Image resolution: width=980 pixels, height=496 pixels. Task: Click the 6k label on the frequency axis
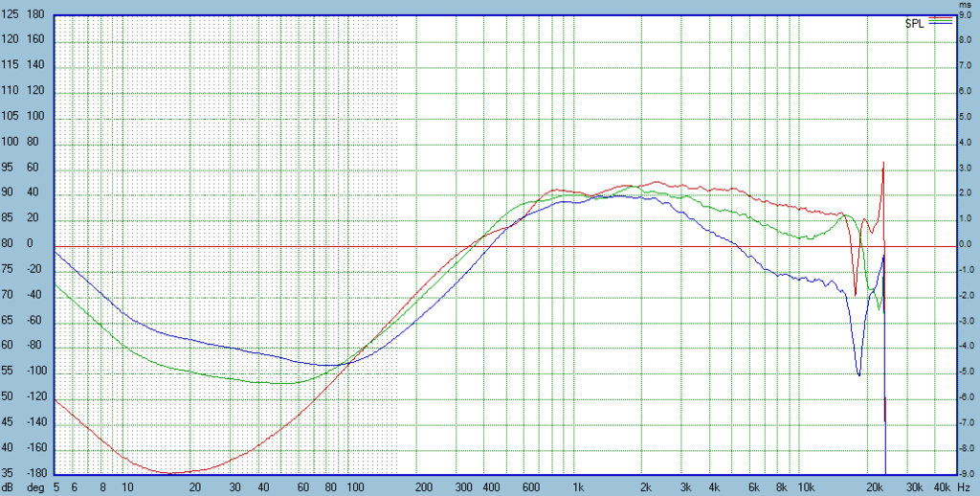pos(754,487)
